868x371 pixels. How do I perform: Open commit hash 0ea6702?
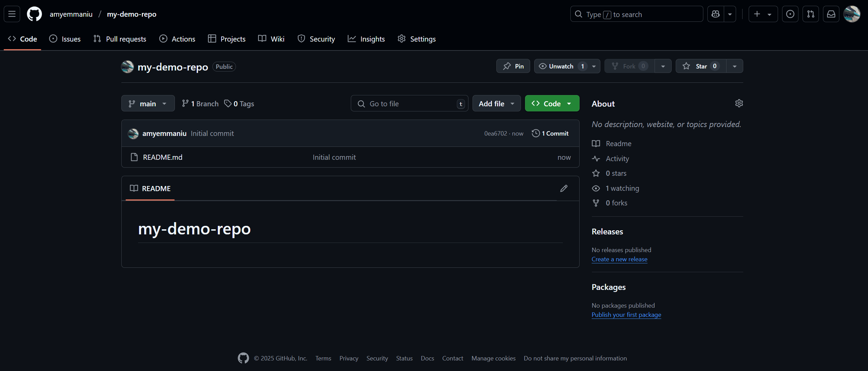coord(496,134)
